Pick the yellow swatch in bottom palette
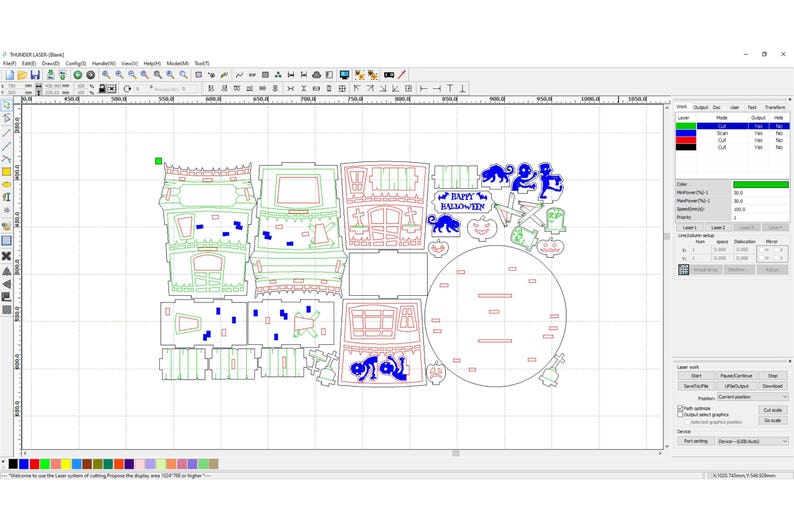The image size is (794, 529). tap(66, 464)
